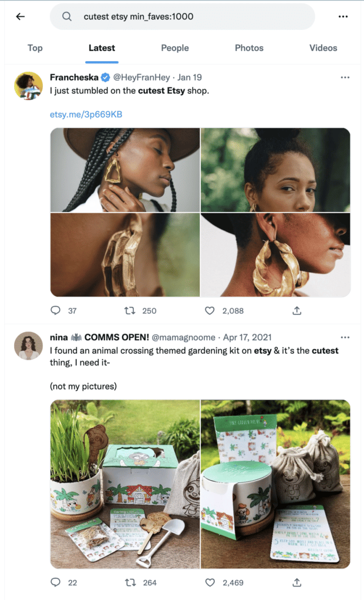Open more options for the search page
This screenshot has height=600, width=364.
(343, 16)
